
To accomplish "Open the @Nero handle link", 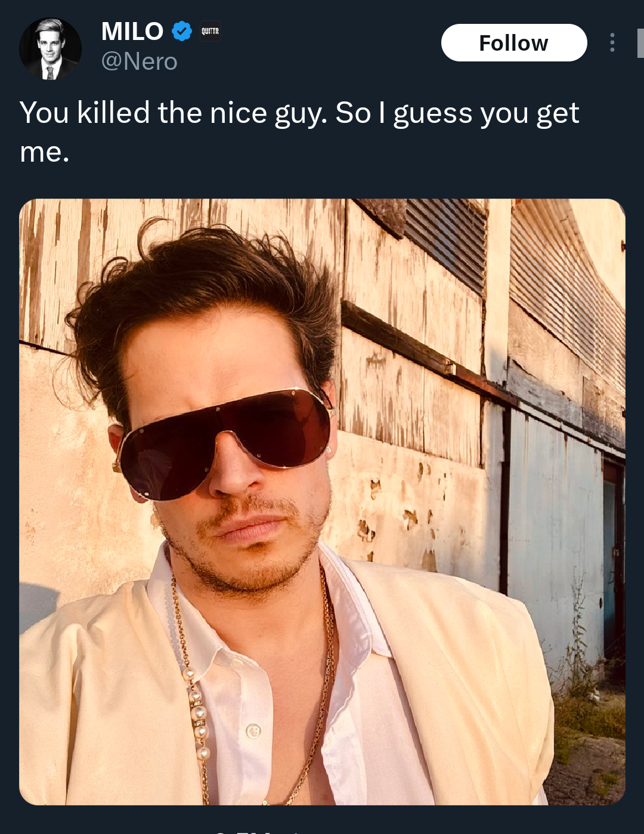I will point(140,61).
